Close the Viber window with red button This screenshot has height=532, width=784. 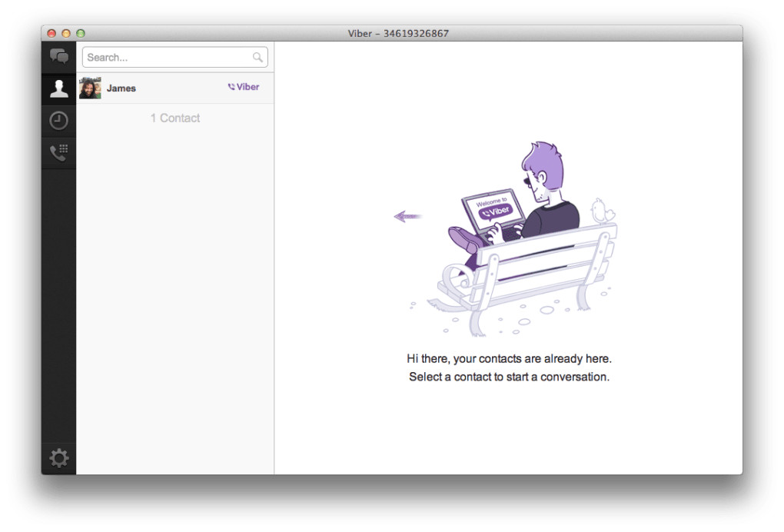tap(51, 34)
